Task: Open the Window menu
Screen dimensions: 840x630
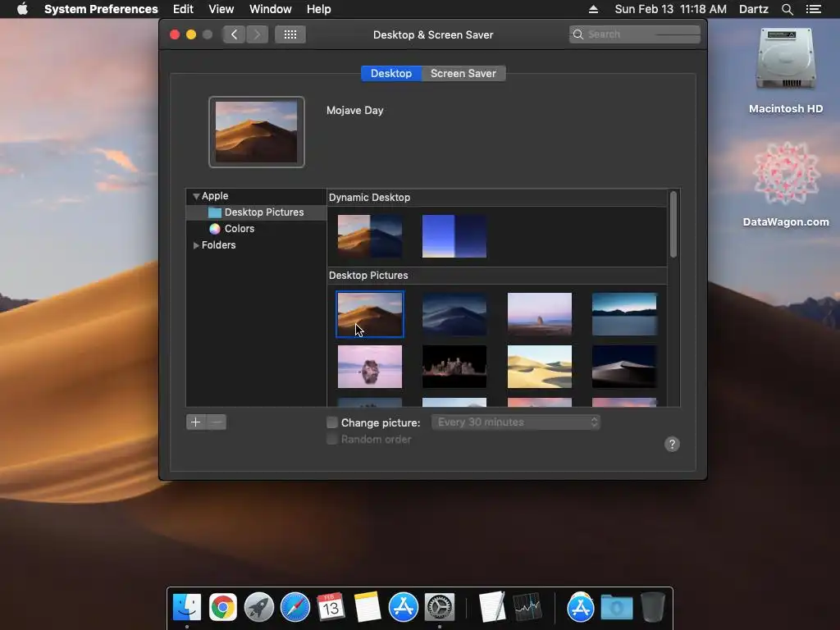Action: point(271,9)
